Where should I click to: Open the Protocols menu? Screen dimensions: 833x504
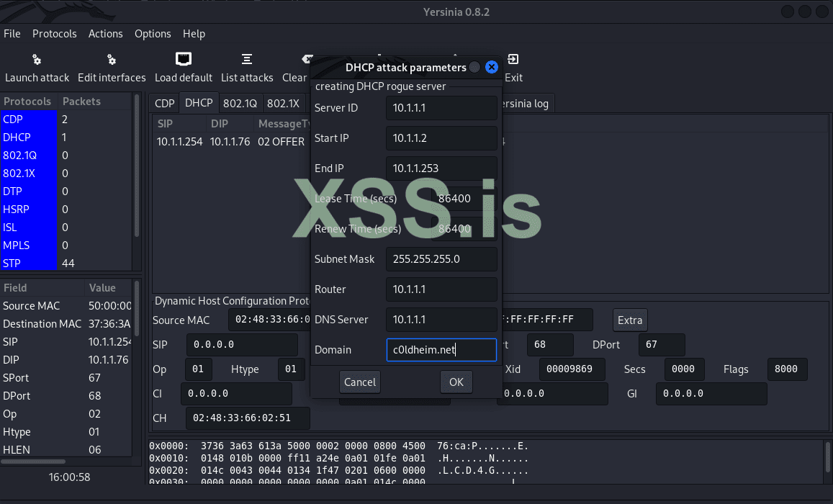coord(54,33)
